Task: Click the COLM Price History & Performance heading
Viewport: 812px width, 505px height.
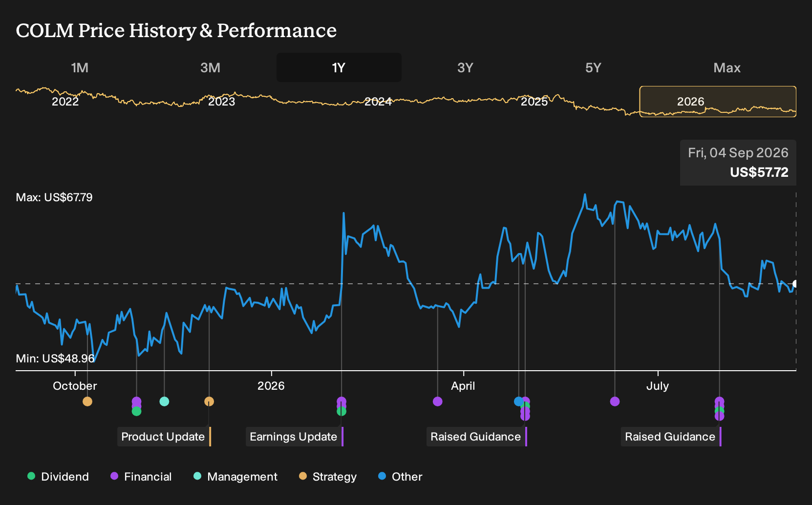Action: click(176, 30)
